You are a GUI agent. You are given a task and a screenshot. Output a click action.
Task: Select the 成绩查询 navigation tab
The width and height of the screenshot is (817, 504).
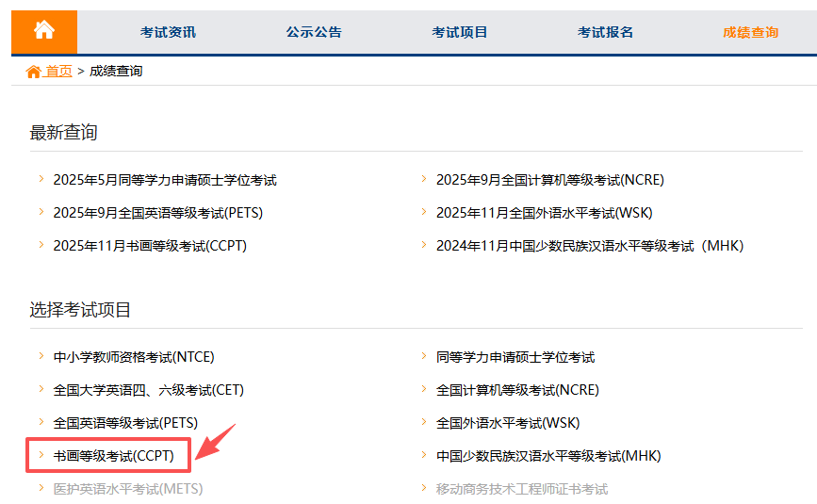pyautogui.click(x=751, y=32)
